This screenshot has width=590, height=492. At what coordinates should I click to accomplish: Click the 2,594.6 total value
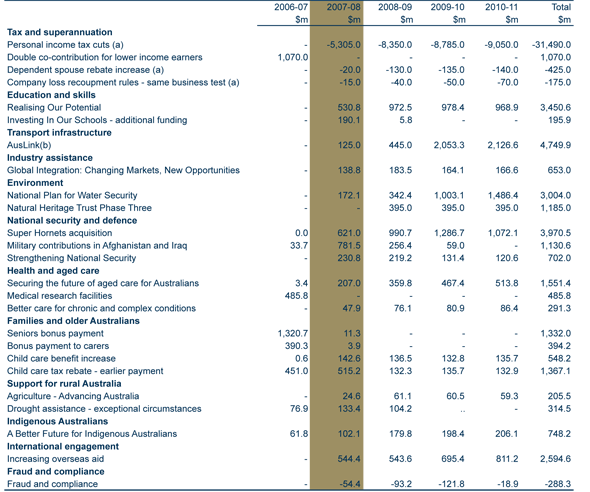point(555,459)
